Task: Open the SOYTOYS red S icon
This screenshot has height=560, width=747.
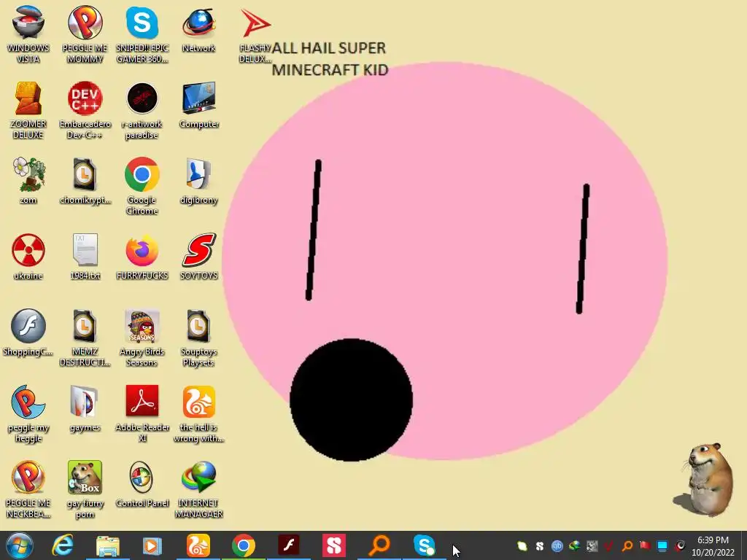Action: (x=198, y=257)
